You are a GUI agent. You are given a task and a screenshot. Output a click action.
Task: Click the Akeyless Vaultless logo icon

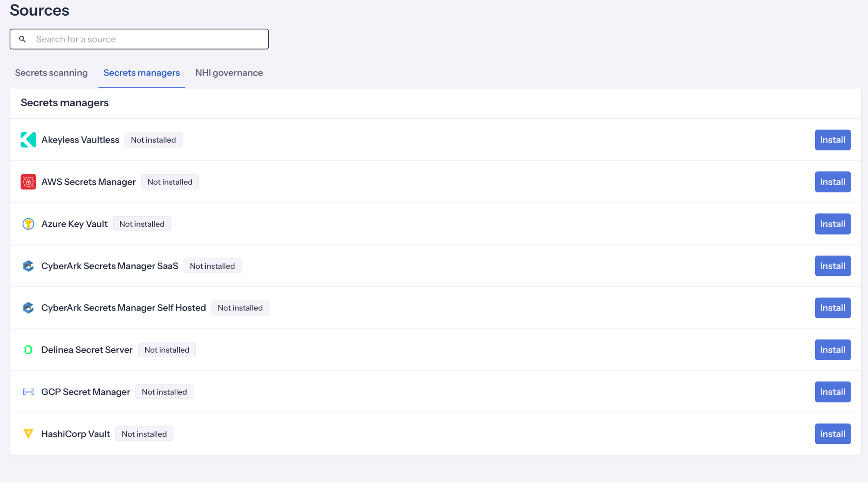(28, 140)
